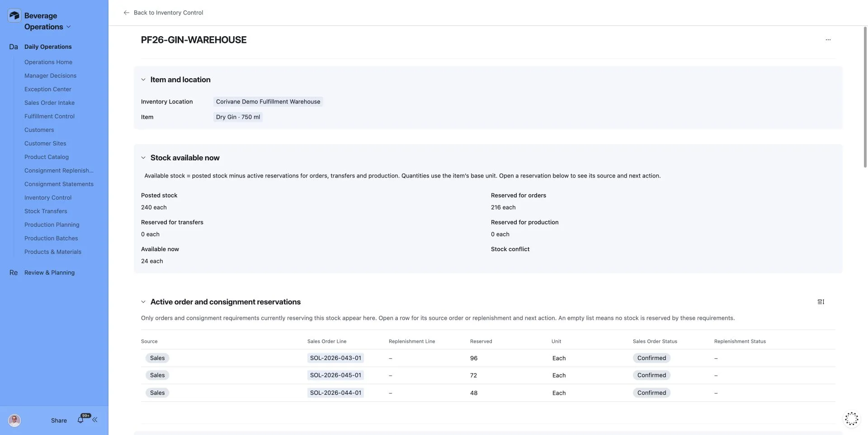This screenshot has width=868, height=435.
Task: Click the back arrow to Inventory Control
Action: [x=126, y=13]
